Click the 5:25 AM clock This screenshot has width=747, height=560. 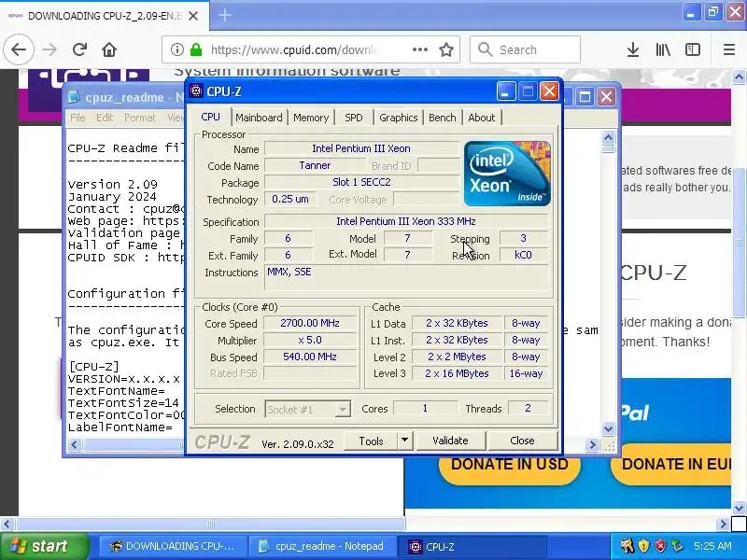712,546
